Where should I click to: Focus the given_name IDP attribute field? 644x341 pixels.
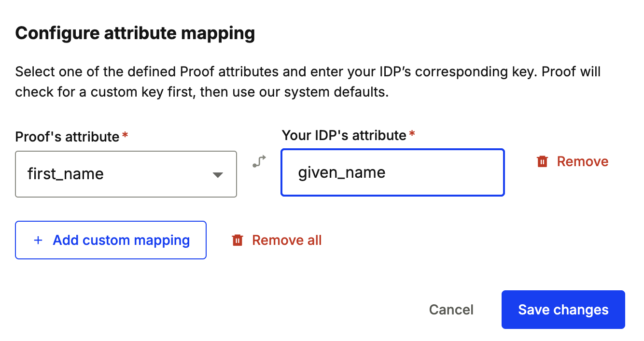coord(392,172)
